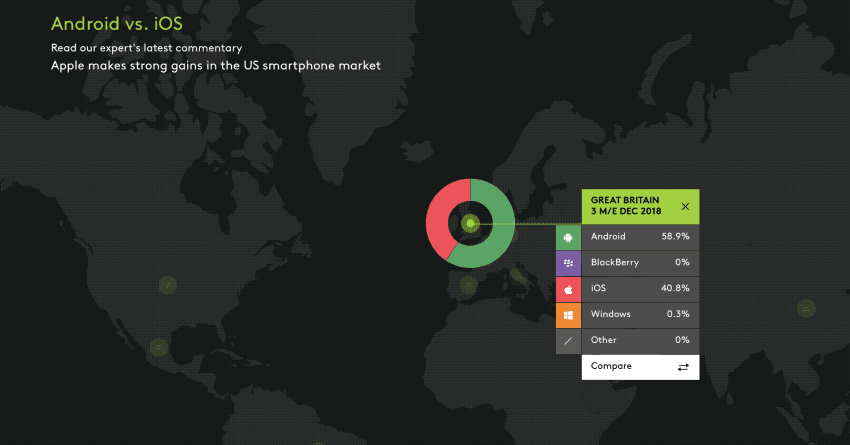The image size is (850, 445).
Task: Select the Italy map marker
Action: [518, 277]
